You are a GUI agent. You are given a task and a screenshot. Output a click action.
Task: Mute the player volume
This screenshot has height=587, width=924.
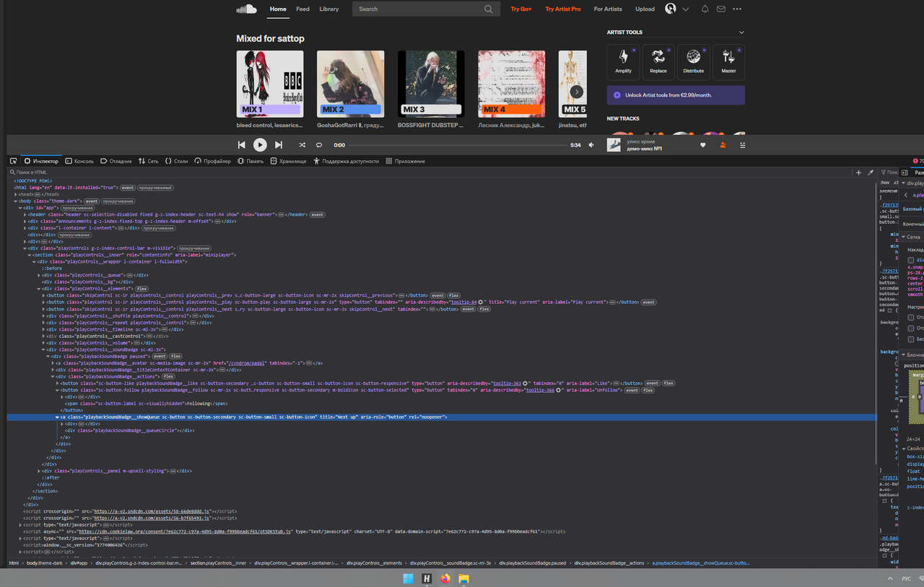(x=592, y=145)
